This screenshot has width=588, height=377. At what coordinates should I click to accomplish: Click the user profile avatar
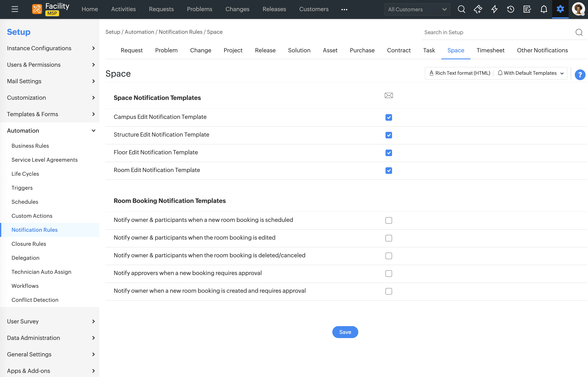click(578, 9)
